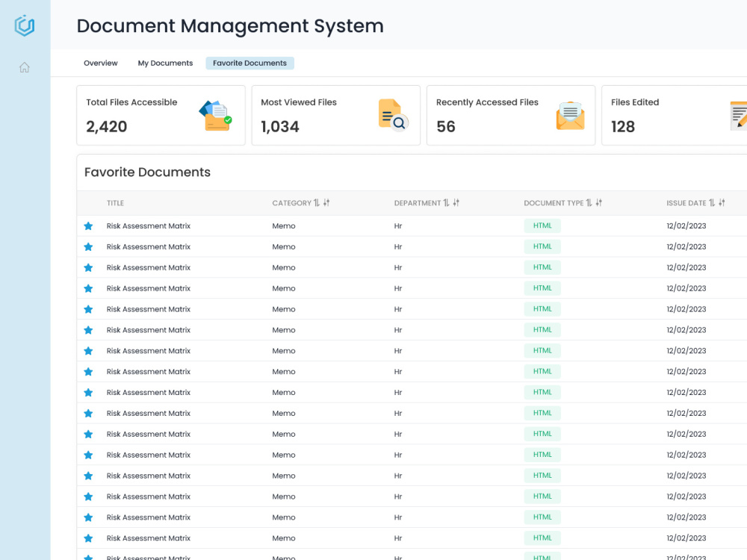
Task: Open the Recently Accessed Files card
Action: tap(511, 115)
